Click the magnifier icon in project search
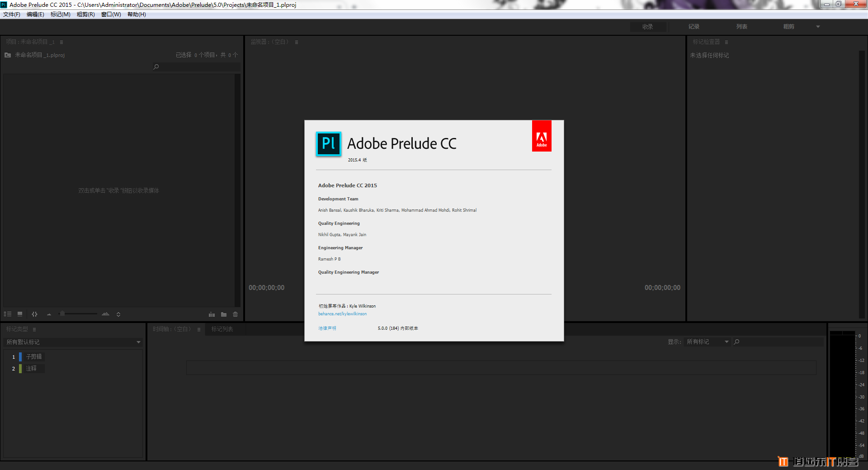The image size is (868, 470). click(156, 67)
